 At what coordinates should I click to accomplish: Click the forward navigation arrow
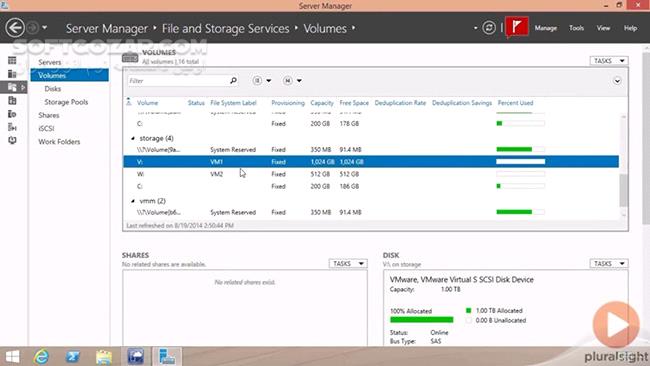33,28
